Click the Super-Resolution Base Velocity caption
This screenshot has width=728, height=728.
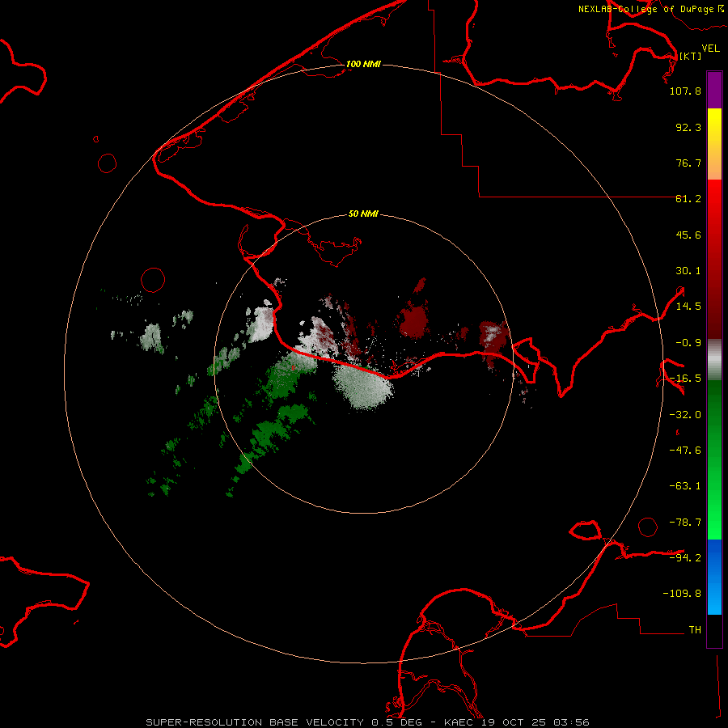coord(367,722)
